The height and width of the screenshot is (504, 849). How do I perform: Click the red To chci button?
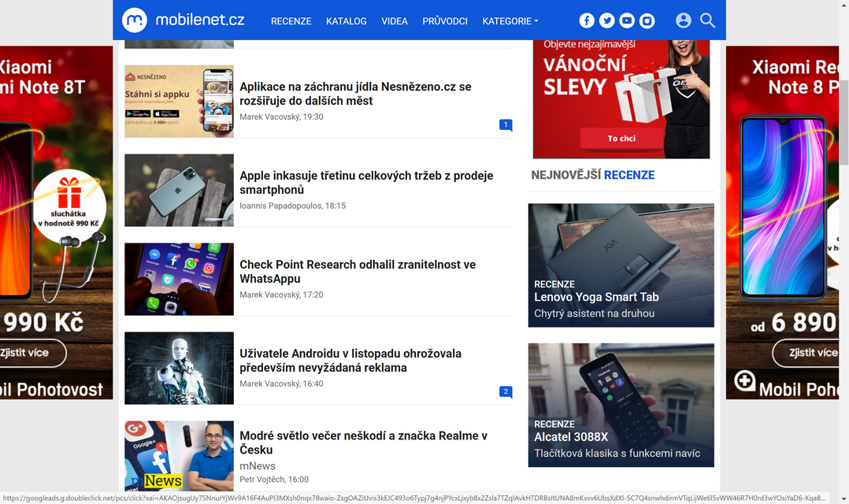621,138
